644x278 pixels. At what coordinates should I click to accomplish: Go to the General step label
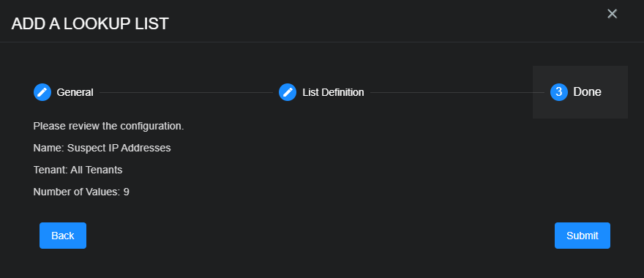coord(75,92)
